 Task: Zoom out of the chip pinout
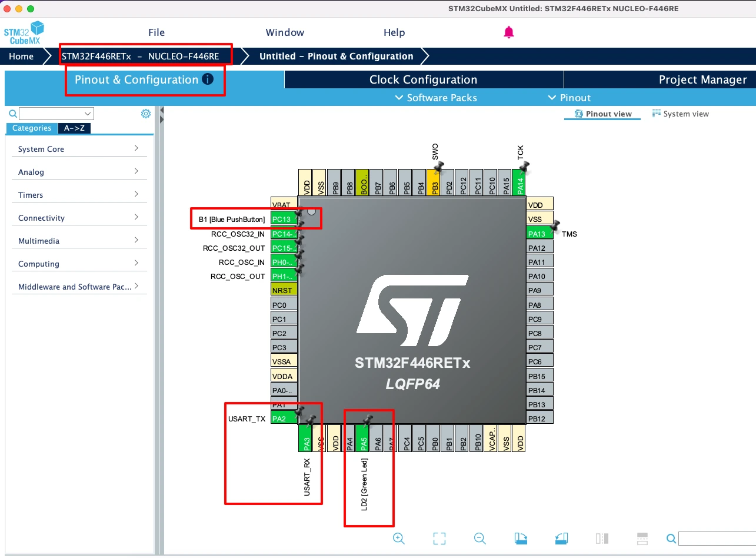[480, 538]
